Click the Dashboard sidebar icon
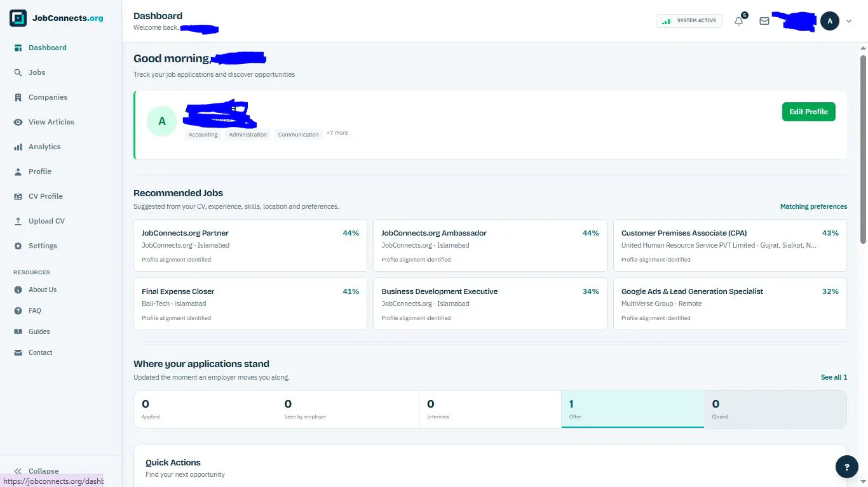868x487 pixels. 18,48
